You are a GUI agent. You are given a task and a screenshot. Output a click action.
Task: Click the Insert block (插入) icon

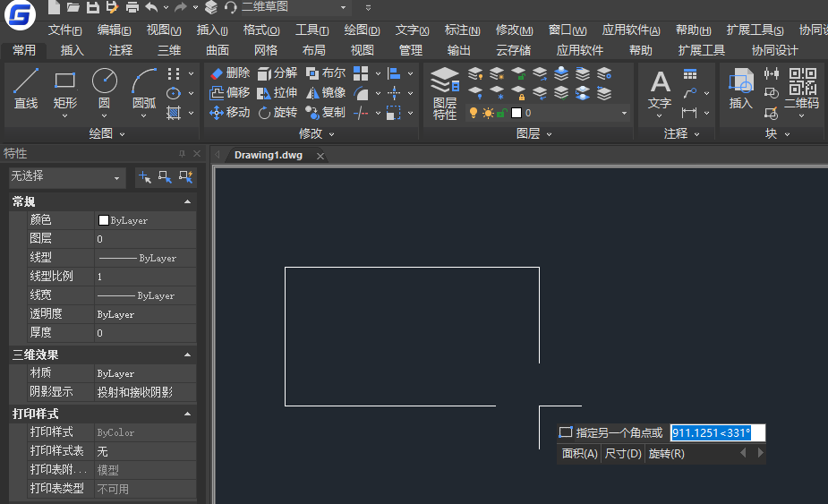coord(741,89)
